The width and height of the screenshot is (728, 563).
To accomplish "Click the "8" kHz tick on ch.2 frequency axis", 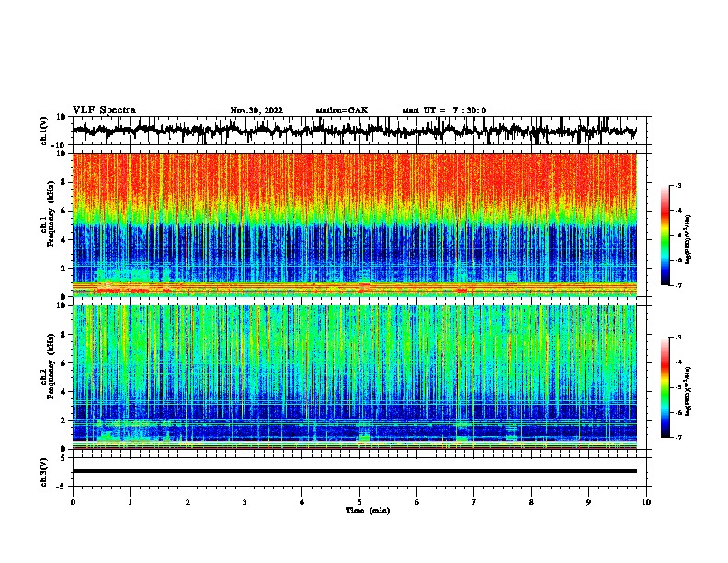I will pos(63,335).
